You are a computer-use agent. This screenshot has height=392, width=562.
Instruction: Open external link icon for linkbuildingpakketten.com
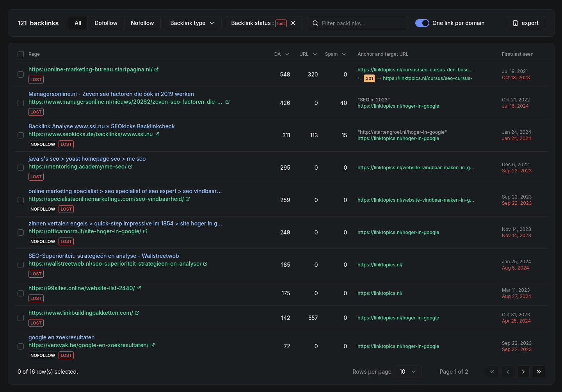[137, 313]
